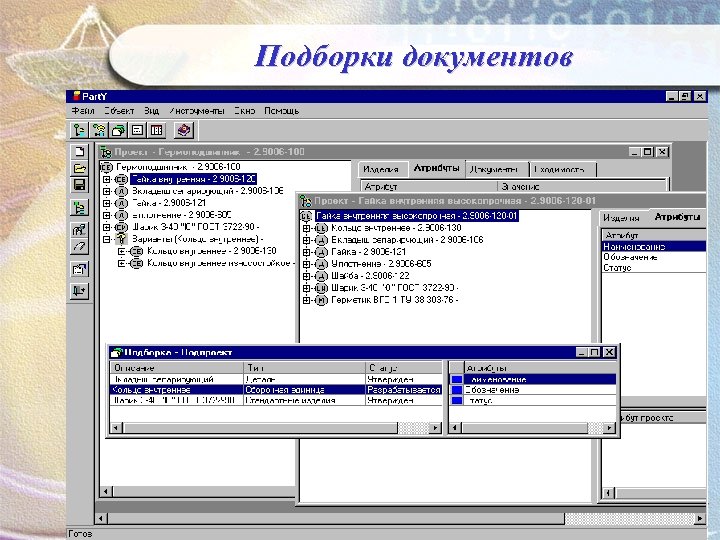720x540 pixels.
Task: Click the blue marker next to Наименование in Подборка
Action: pyautogui.click(x=456, y=379)
